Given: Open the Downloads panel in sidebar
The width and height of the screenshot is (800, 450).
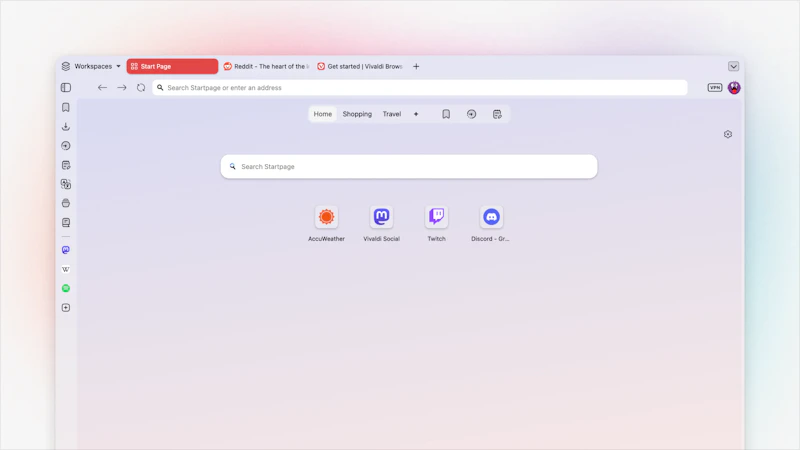Looking at the screenshot, I should [x=66, y=127].
